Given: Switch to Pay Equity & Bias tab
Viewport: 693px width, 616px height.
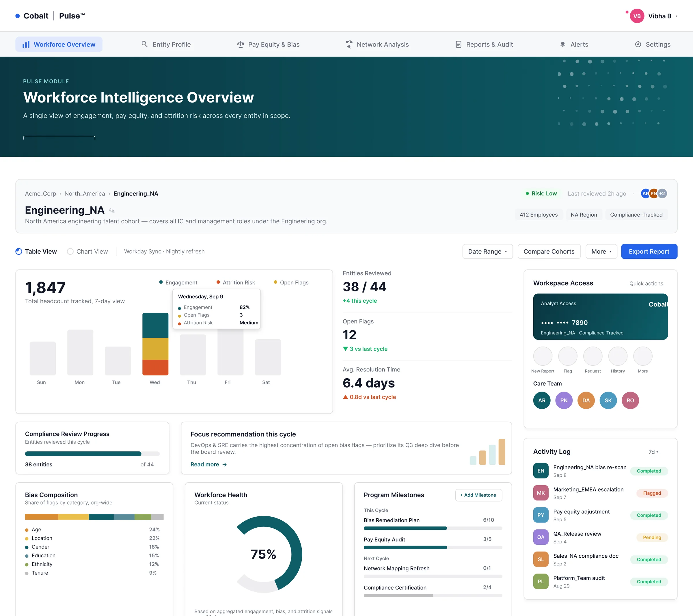Looking at the screenshot, I should pyautogui.click(x=268, y=44).
